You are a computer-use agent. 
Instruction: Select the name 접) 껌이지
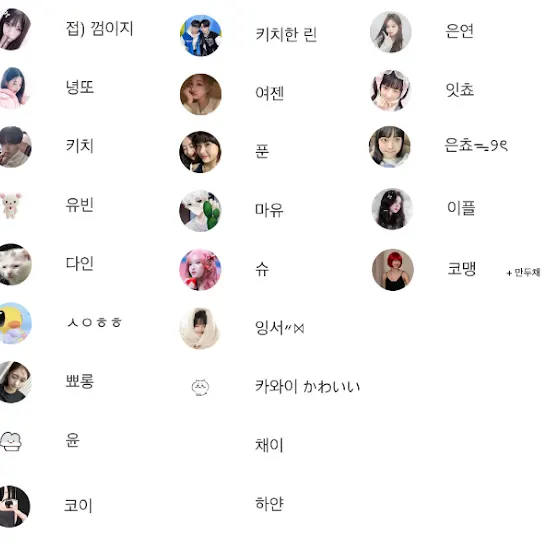coord(100,29)
